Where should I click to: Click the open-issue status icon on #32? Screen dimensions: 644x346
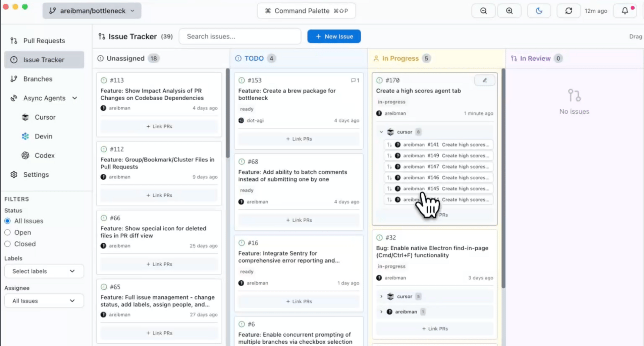pos(379,238)
